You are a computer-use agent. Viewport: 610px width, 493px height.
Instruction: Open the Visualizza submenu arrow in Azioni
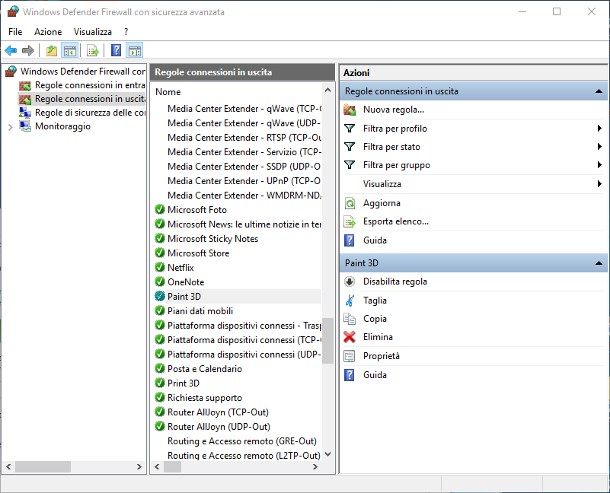click(x=599, y=184)
